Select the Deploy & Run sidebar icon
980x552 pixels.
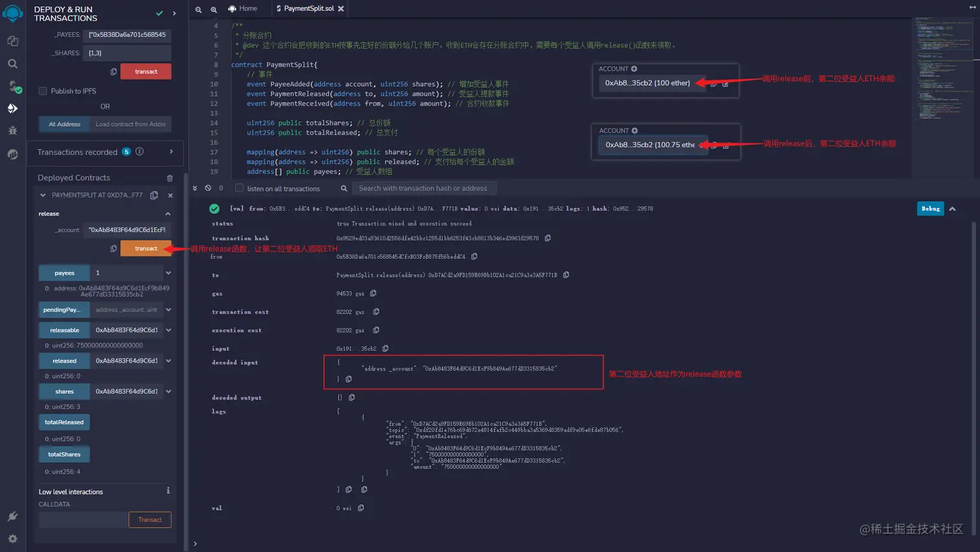tap(12, 108)
